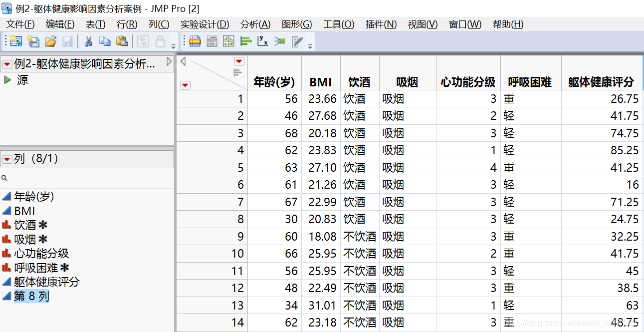Click the Graph Builder four-panel icon

[228, 41]
